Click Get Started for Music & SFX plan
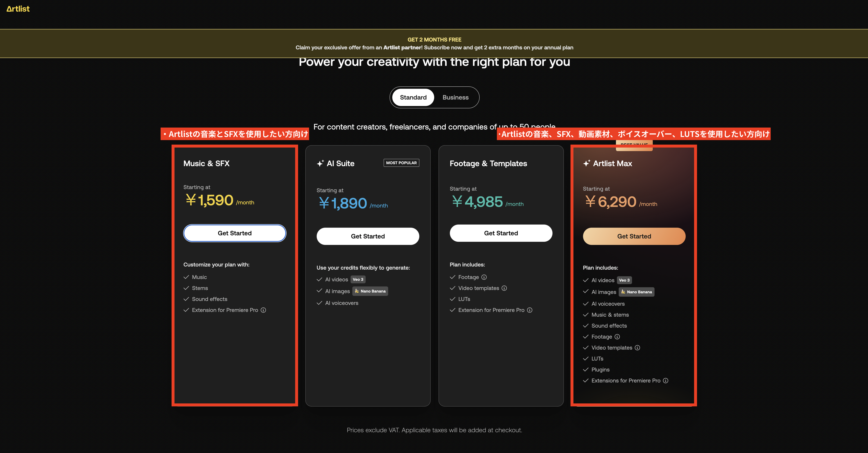 tap(234, 233)
